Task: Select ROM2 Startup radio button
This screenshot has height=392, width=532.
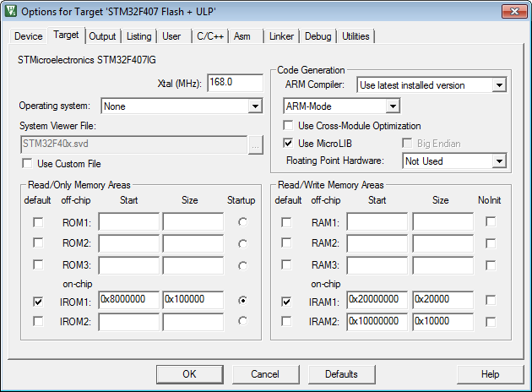Action: 242,243
